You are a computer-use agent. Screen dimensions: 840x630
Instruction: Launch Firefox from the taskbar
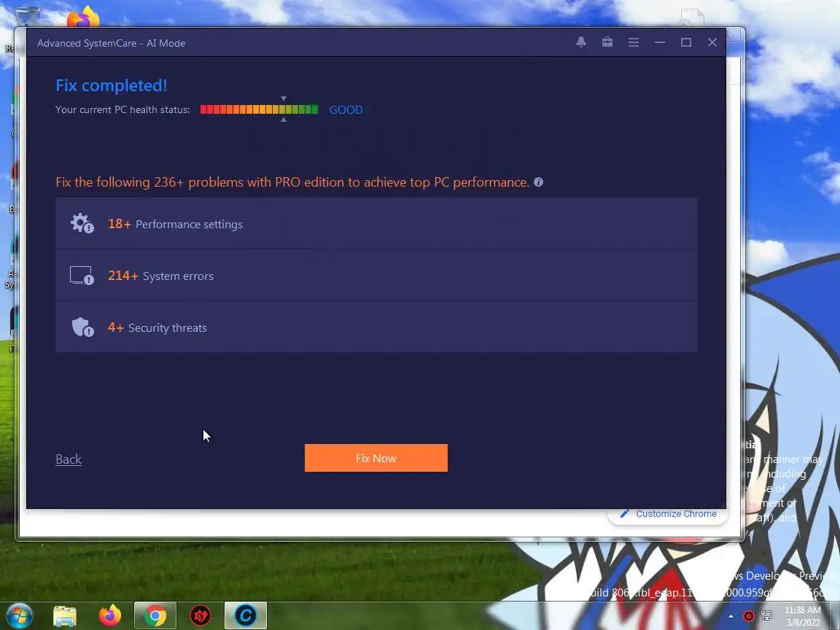point(110,615)
